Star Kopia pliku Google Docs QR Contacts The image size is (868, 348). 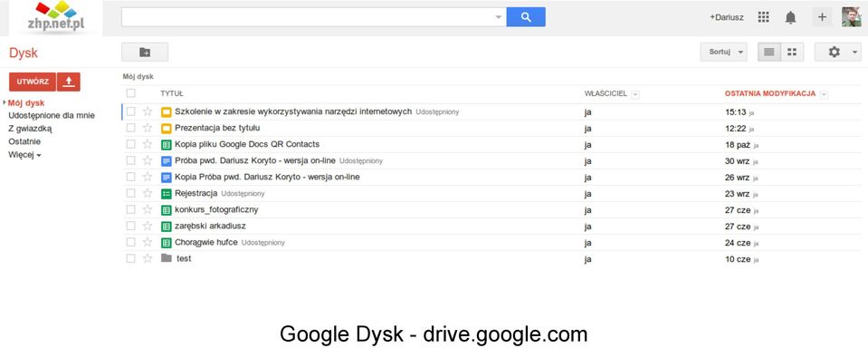coord(148,144)
